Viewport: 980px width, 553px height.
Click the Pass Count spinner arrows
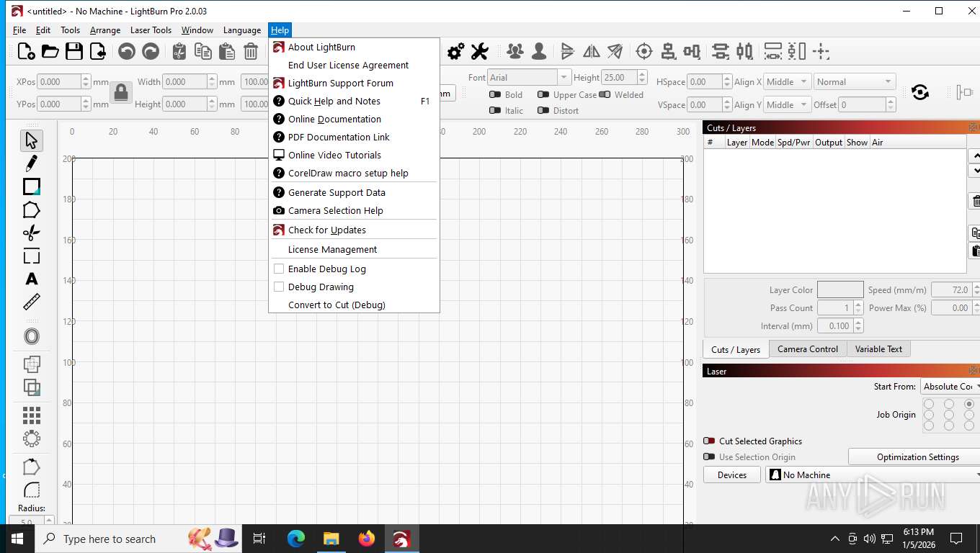pos(858,307)
